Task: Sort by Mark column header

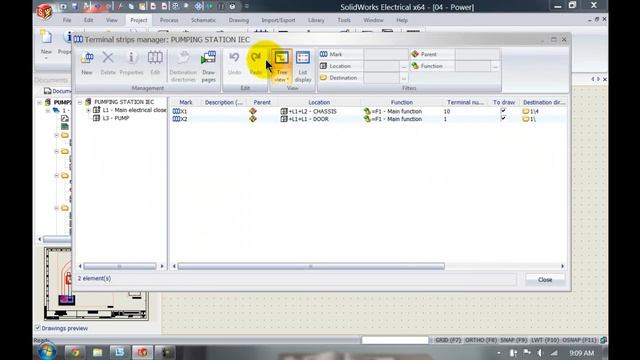Action: (x=186, y=102)
